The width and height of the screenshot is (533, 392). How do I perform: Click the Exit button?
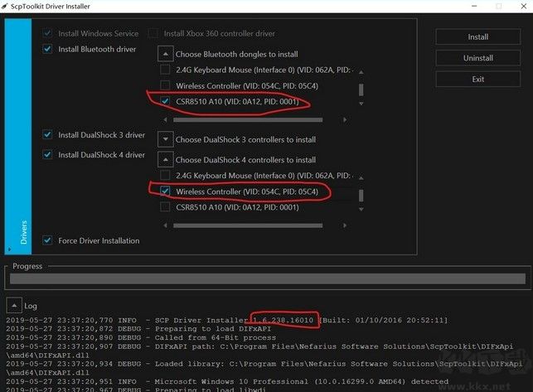click(x=477, y=79)
